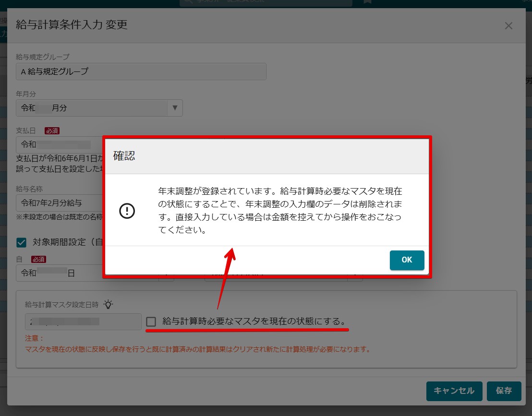Close the 給与計算条件入力 変更 window with X
Screen dimensions: 532x416
point(508,26)
